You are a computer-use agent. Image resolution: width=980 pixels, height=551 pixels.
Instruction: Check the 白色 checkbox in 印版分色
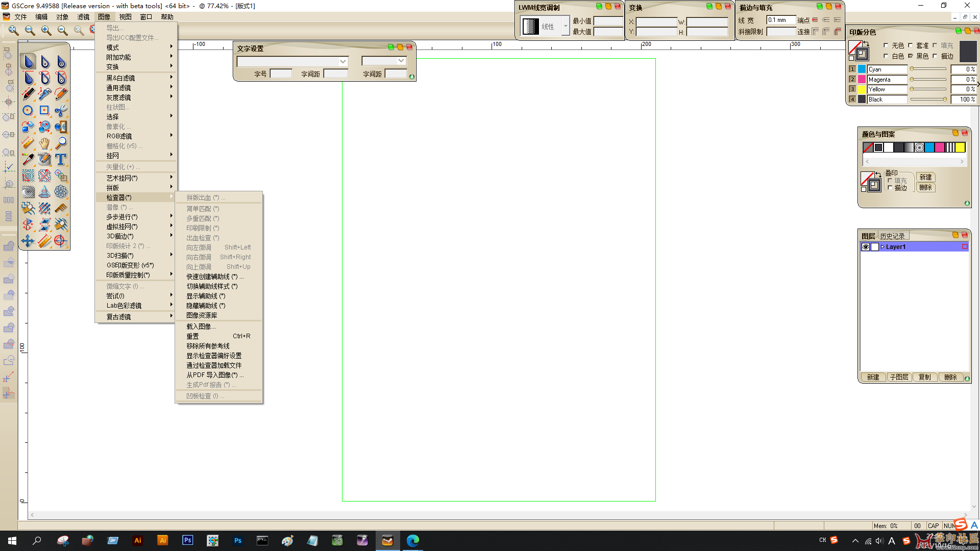886,56
